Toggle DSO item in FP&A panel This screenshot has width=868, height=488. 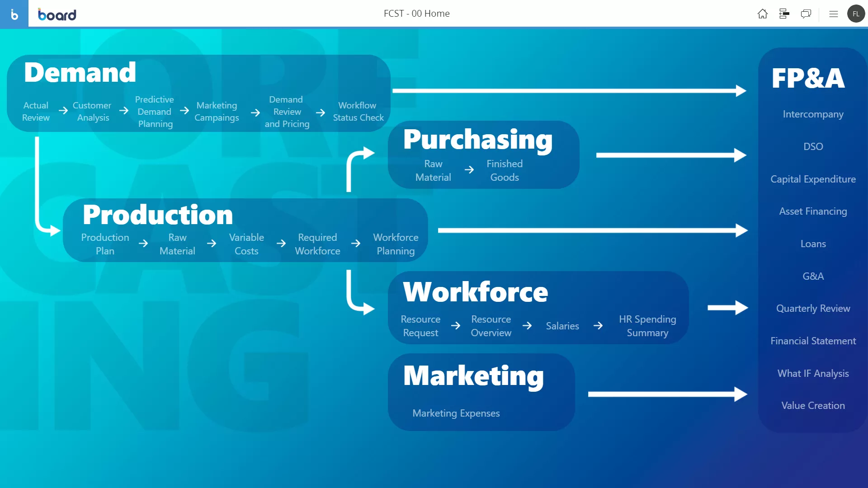813,146
